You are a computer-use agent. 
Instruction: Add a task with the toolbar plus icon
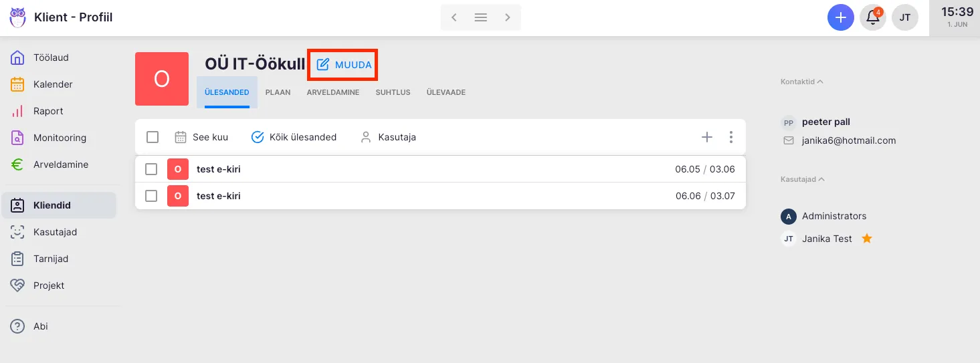pos(706,137)
